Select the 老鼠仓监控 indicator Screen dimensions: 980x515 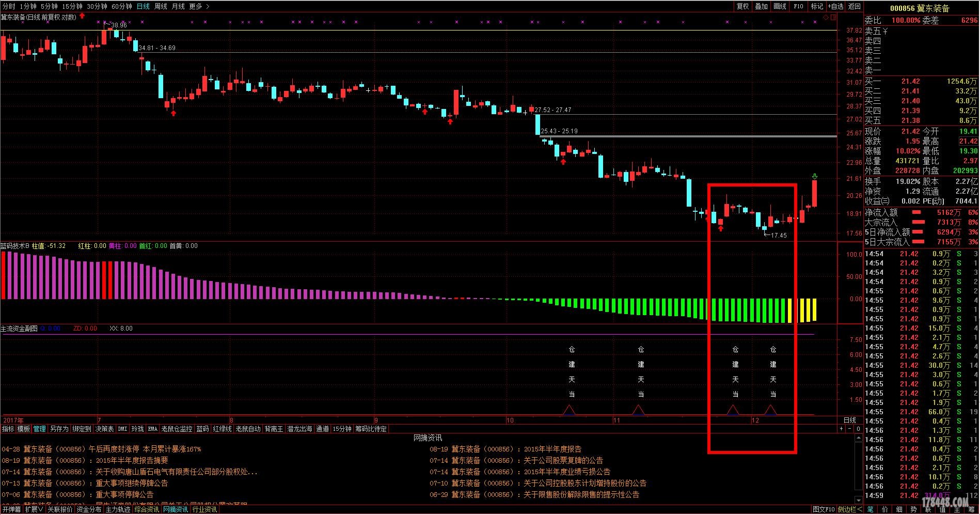pyautogui.click(x=177, y=429)
